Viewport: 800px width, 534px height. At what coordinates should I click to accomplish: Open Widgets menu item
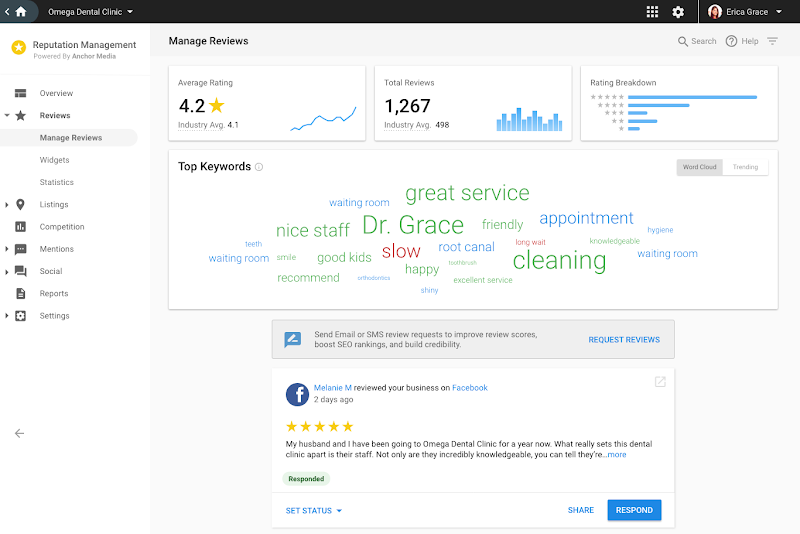tap(55, 160)
